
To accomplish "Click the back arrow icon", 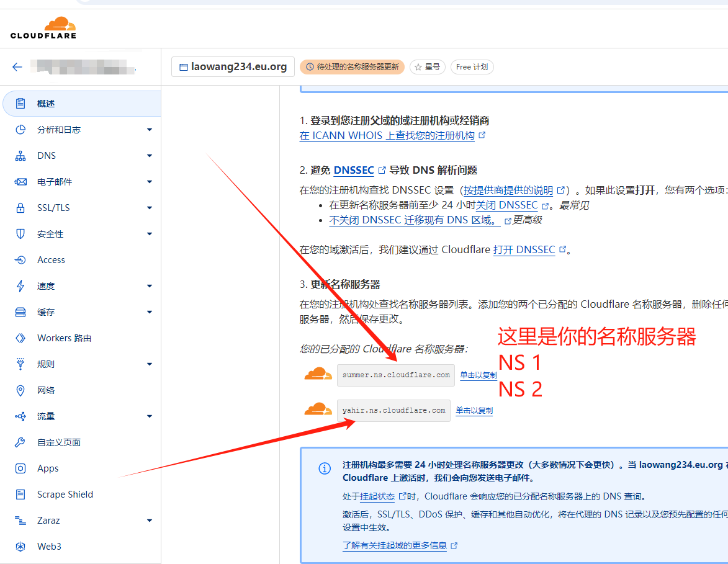I will coord(17,67).
